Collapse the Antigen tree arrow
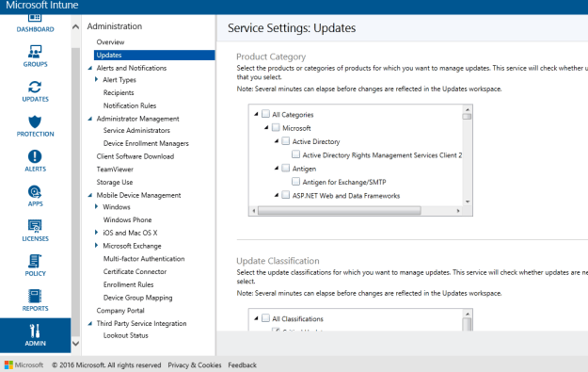This screenshot has height=372, width=588. click(277, 169)
